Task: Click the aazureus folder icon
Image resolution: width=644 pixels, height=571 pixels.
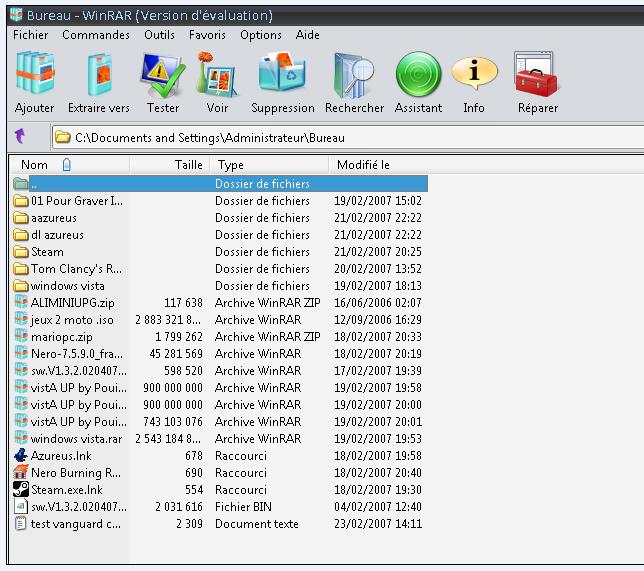Action: 21,217
